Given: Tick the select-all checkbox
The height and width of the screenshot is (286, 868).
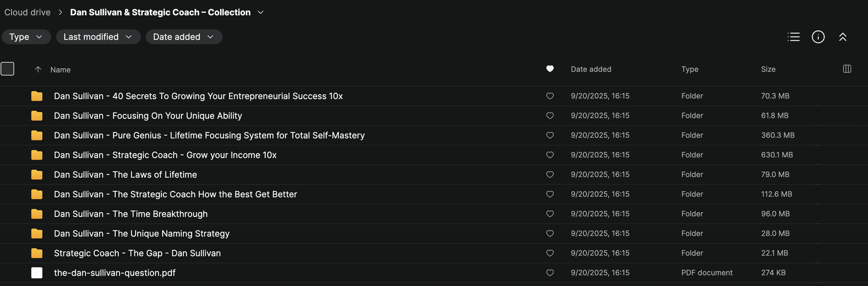Looking at the screenshot, I should [7, 69].
